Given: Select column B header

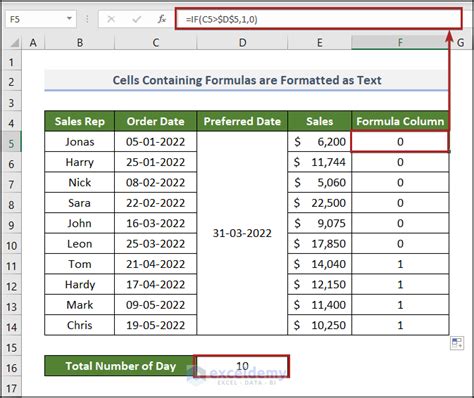Looking at the screenshot, I should pyautogui.click(x=80, y=43).
